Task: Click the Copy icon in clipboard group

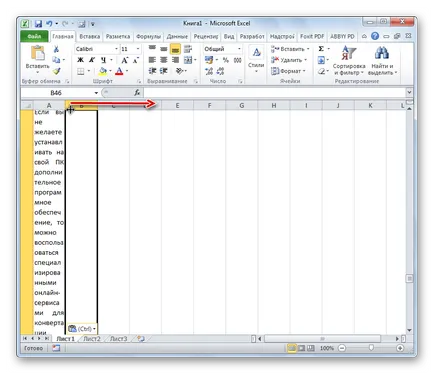Action: click(x=56, y=60)
